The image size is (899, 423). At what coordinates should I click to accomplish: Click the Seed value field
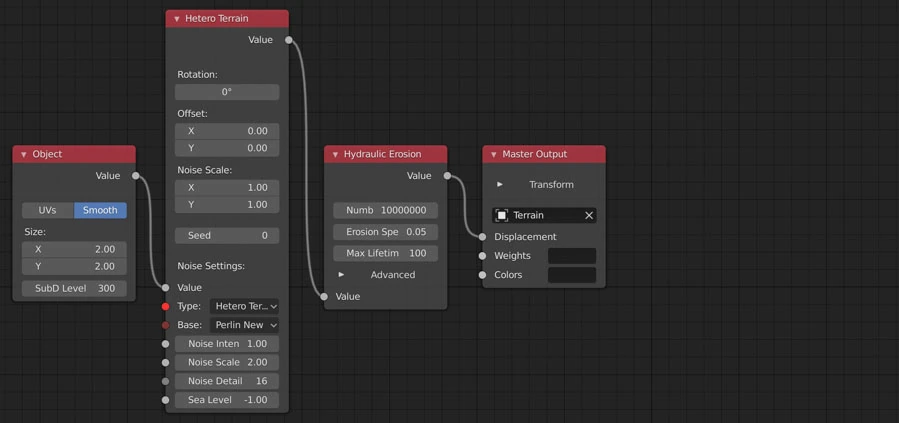pos(227,236)
